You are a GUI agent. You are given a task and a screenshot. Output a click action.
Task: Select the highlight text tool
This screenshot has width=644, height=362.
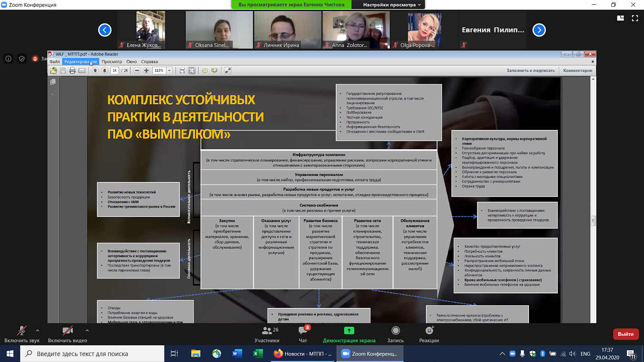pos(214,70)
